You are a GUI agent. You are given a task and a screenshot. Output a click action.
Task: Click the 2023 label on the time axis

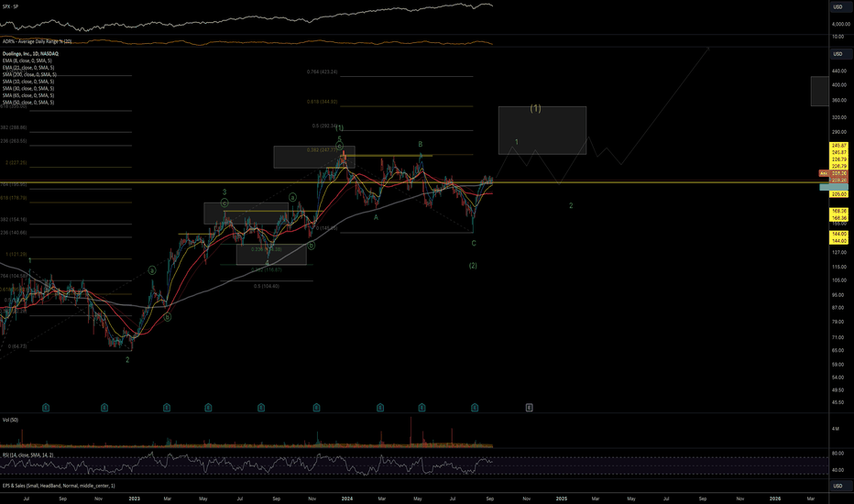tap(134, 499)
